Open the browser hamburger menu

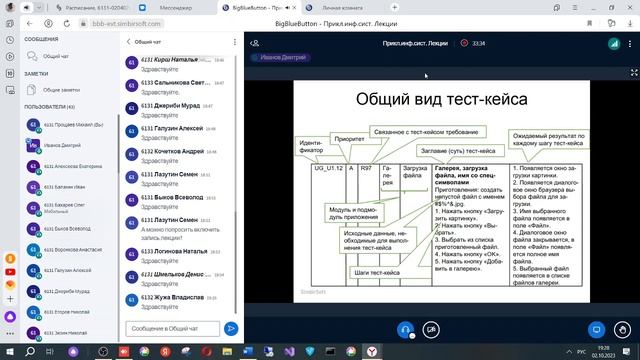[x=575, y=8]
